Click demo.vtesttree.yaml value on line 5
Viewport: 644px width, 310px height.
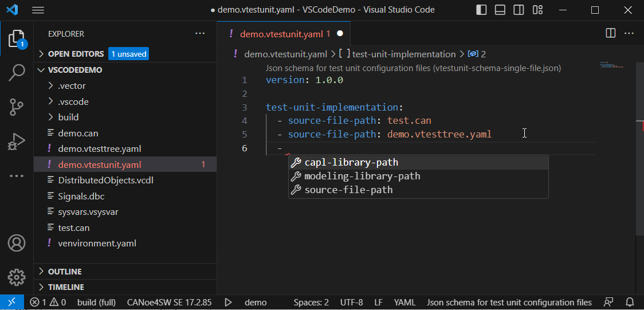[439, 134]
